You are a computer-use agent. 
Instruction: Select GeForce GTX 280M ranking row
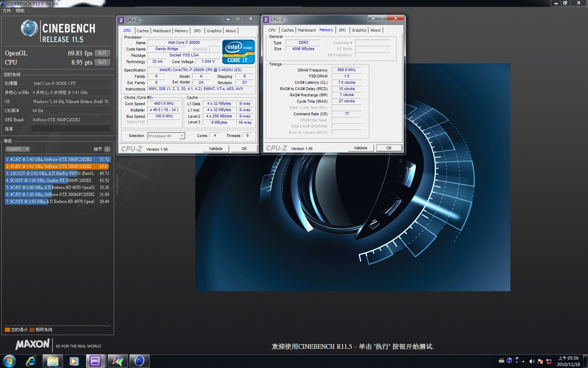[x=57, y=195]
